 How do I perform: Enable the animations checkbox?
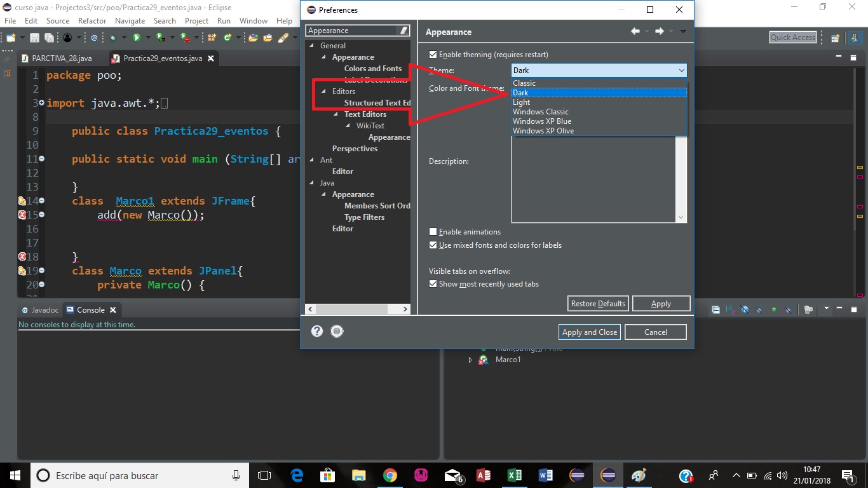coord(433,231)
